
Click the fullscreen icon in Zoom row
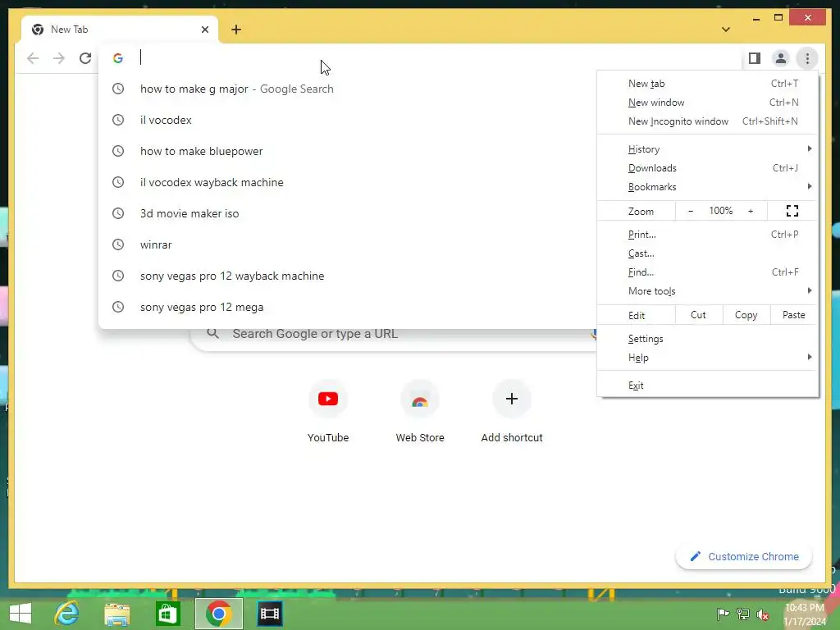click(x=792, y=211)
